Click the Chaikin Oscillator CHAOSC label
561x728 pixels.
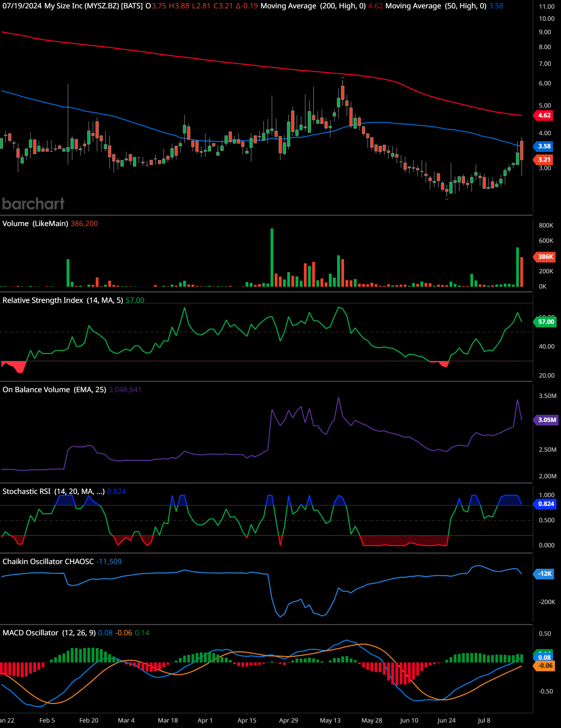coord(48,562)
